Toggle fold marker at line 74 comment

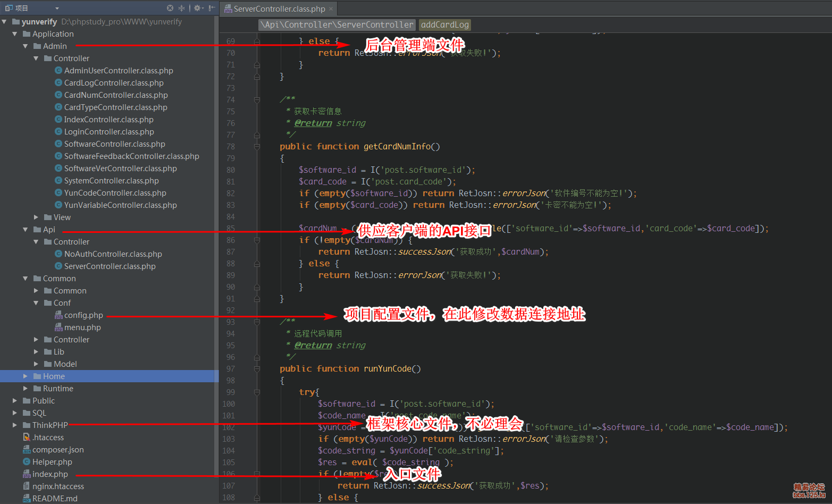click(x=257, y=100)
